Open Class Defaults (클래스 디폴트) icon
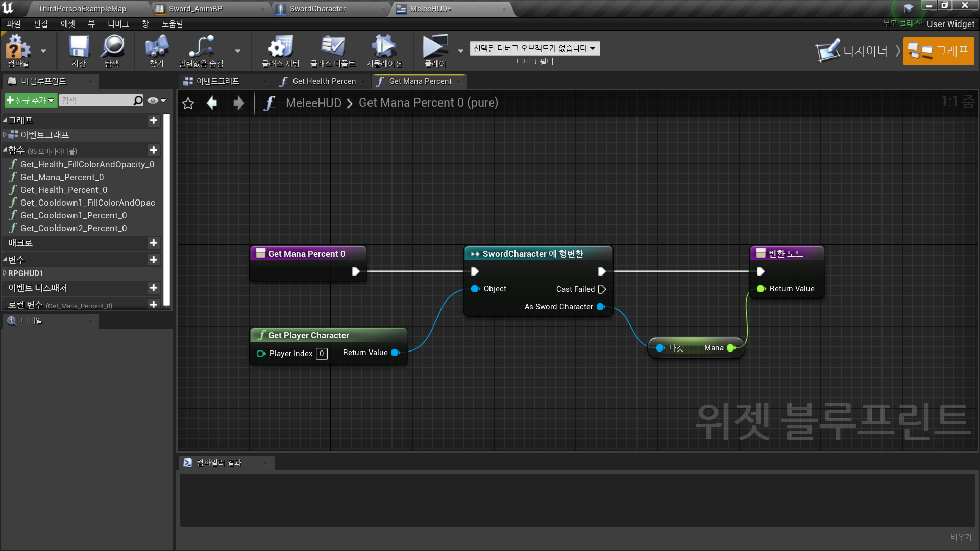 (x=332, y=51)
